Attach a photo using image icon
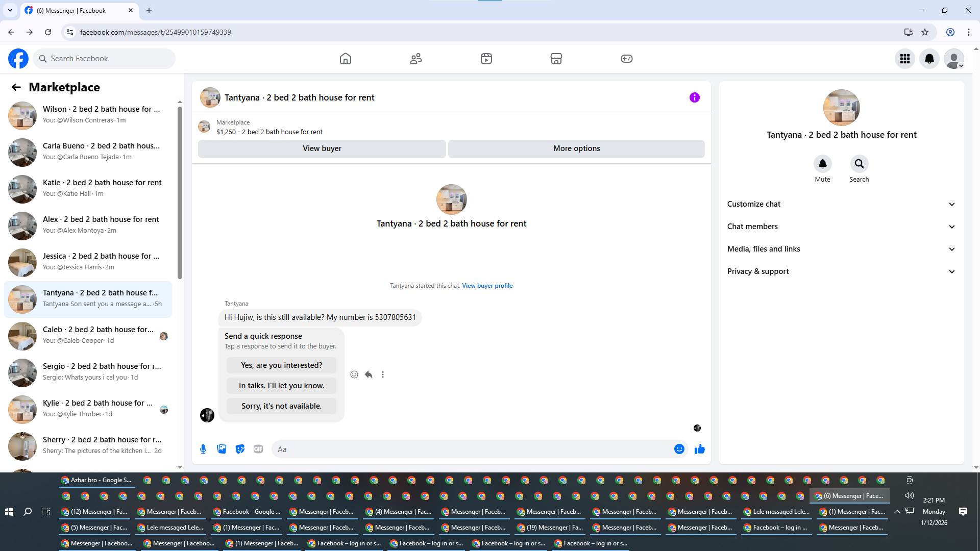Screen dimensions: 980x551 (x=222, y=449)
